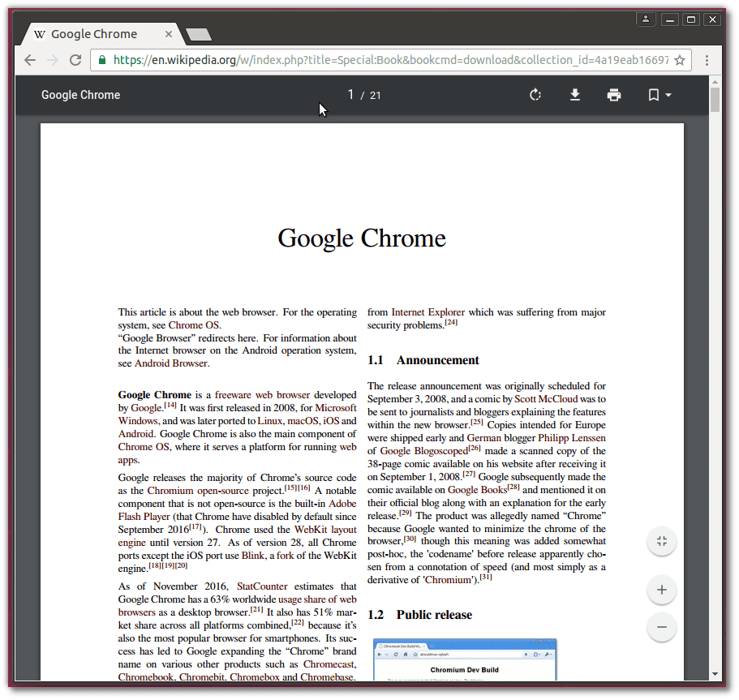Image resolution: width=739 pixels, height=700 pixels.
Task: Minimize the Chrome window
Action: tap(669, 19)
